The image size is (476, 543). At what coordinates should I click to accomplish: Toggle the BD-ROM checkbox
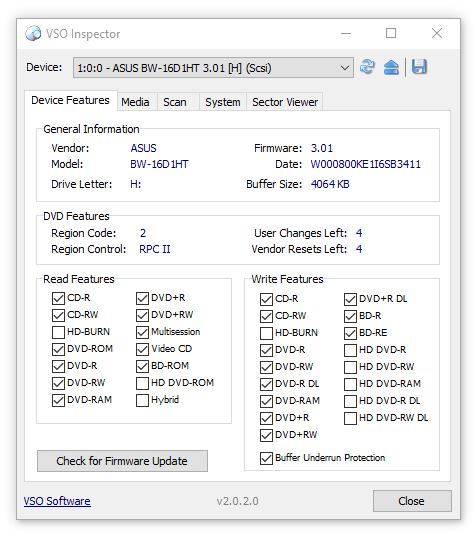[x=142, y=366]
